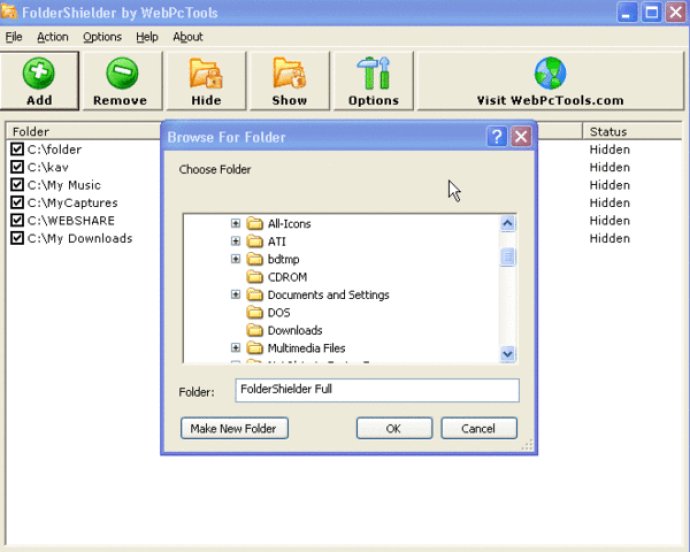The height and width of the screenshot is (552, 690).
Task: Click the Hidden status for C:\folder
Action: coord(609,150)
